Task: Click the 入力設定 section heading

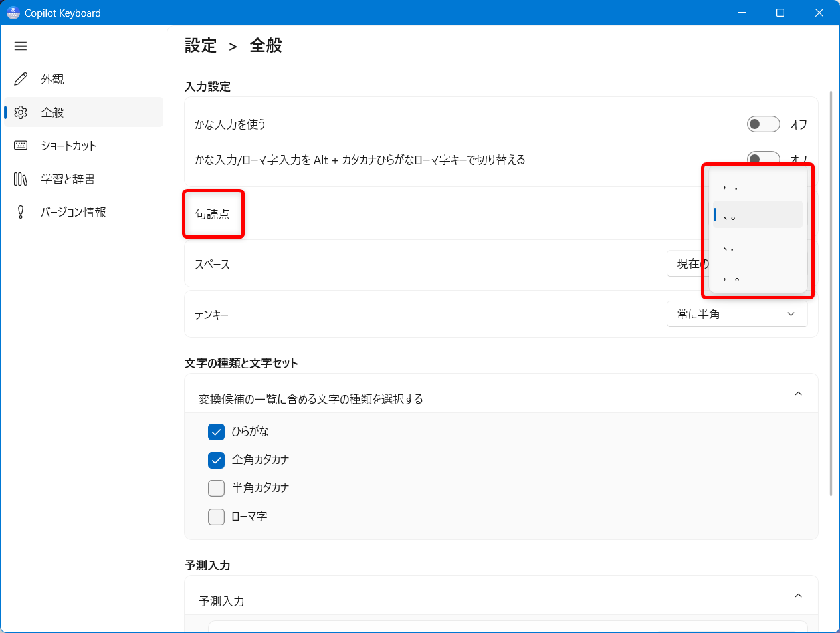Action: (207, 86)
